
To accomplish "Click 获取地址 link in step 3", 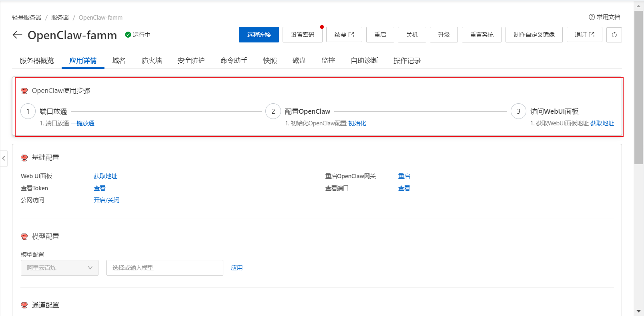I will click(602, 123).
